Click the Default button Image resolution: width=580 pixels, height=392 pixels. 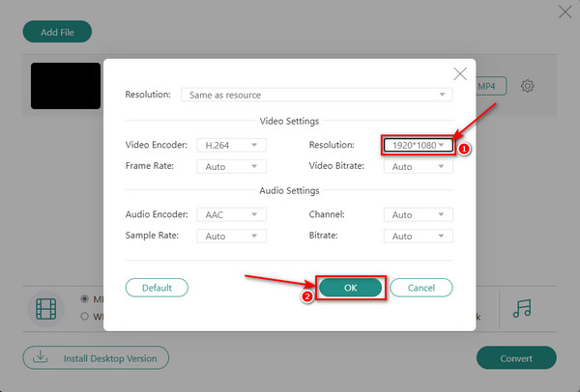[157, 288]
